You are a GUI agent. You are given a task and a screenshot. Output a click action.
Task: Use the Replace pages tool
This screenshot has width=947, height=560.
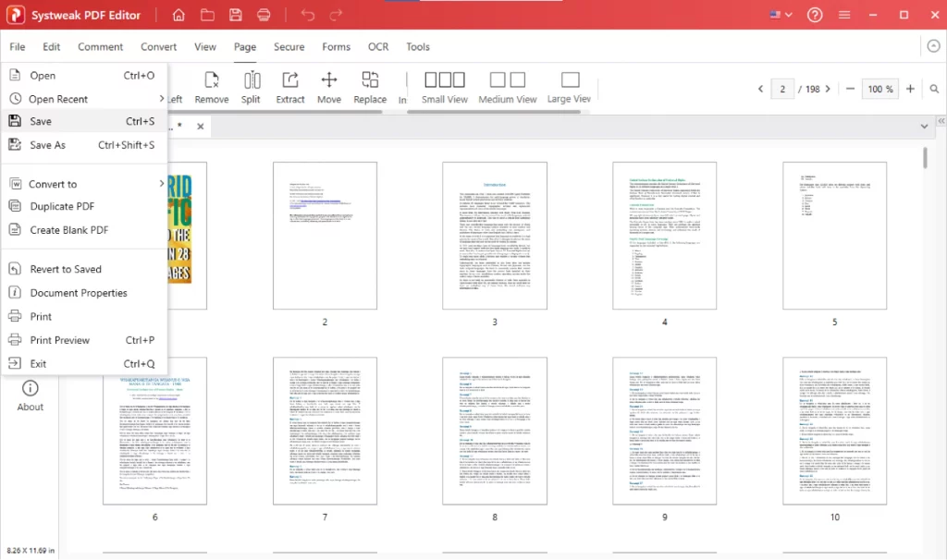[369, 86]
